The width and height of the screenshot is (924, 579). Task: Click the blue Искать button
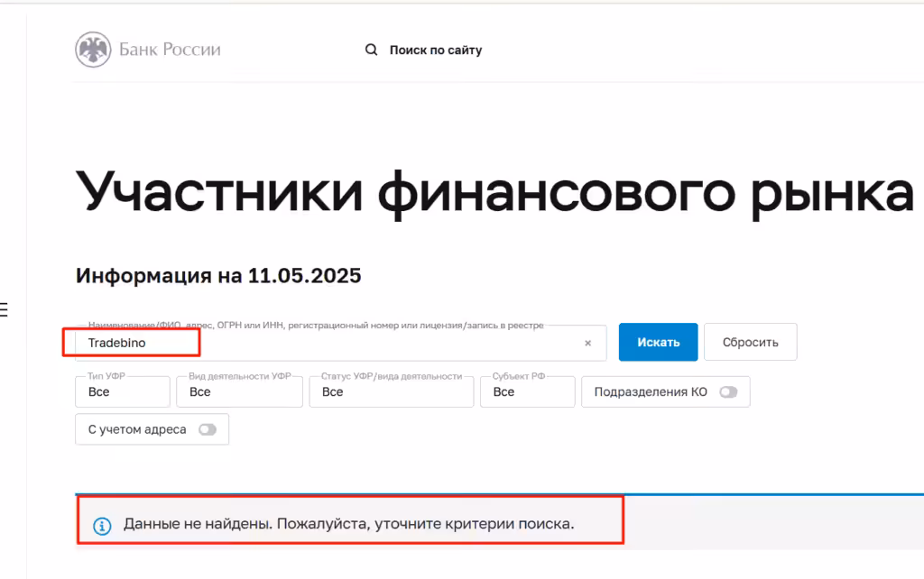[x=658, y=342]
